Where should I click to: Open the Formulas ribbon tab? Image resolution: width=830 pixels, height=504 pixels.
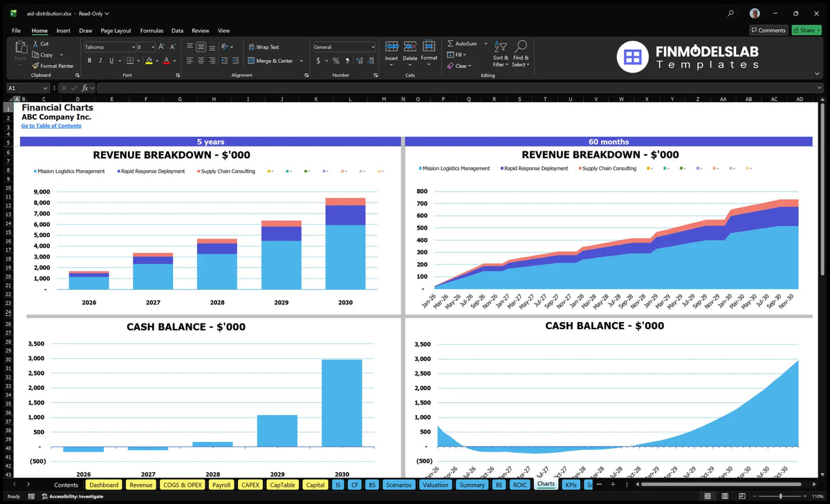[x=151, y=30]
